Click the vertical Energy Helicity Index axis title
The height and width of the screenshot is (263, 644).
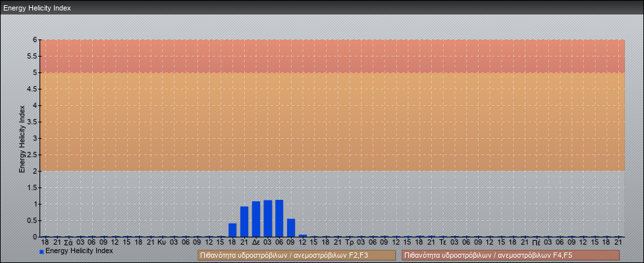pyautogui.click(x=22, y=138)
